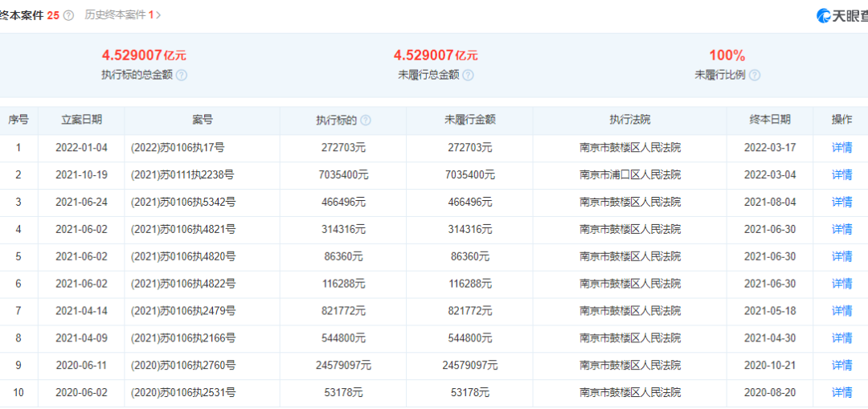Expand 历史终本案件 chevron arrow

[x=159, y=15]
